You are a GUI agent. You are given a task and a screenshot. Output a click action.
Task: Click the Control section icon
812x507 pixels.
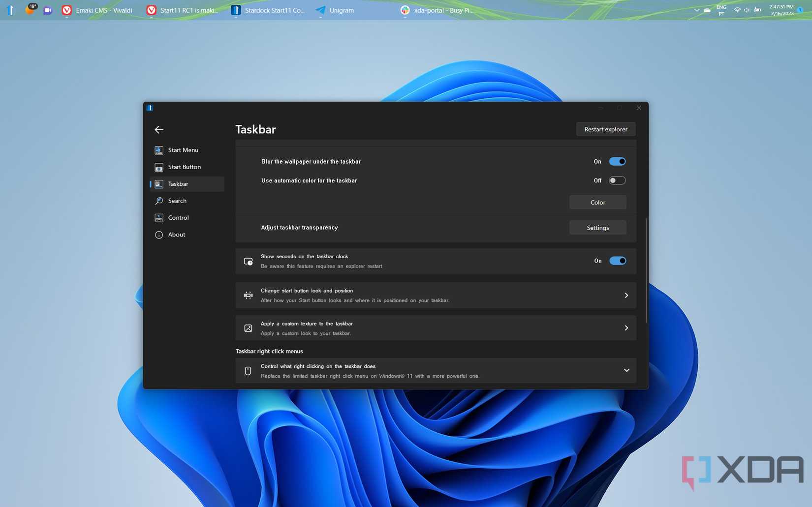tap(158, 217)
